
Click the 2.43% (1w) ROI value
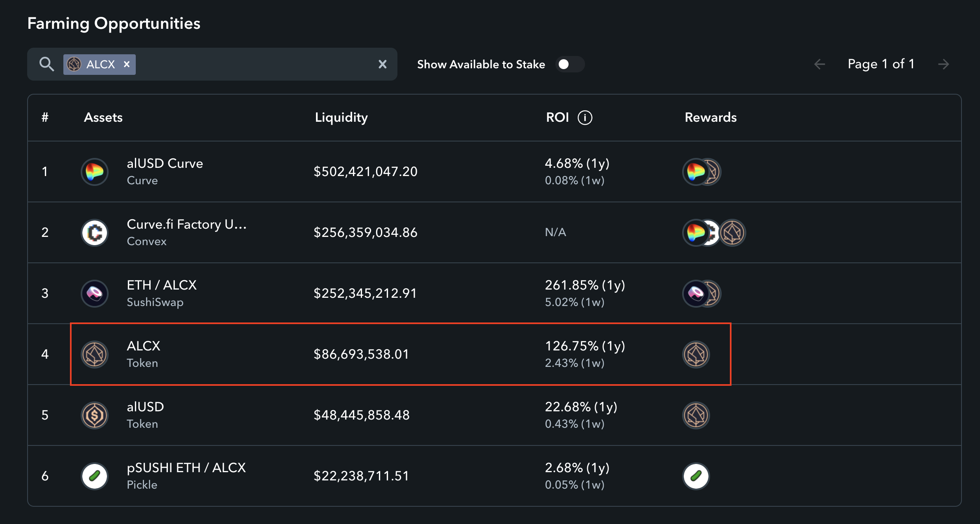[574, 363]
